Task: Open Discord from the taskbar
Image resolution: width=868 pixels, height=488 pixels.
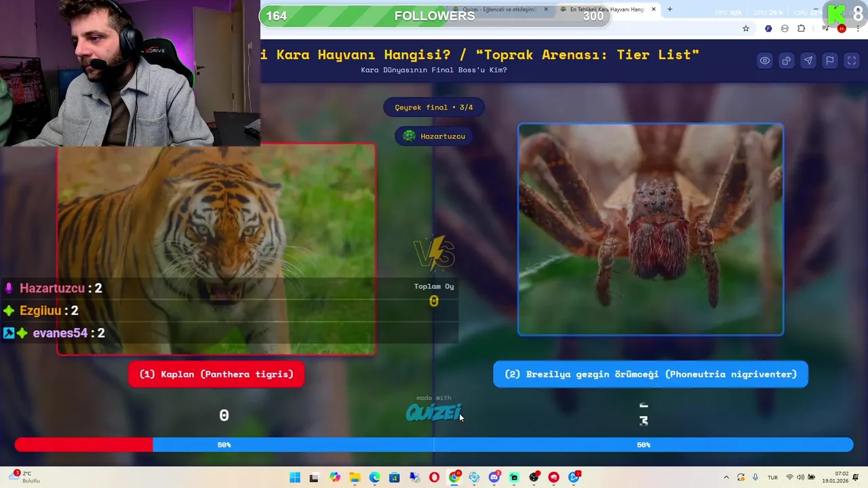Action: [494, 477]
